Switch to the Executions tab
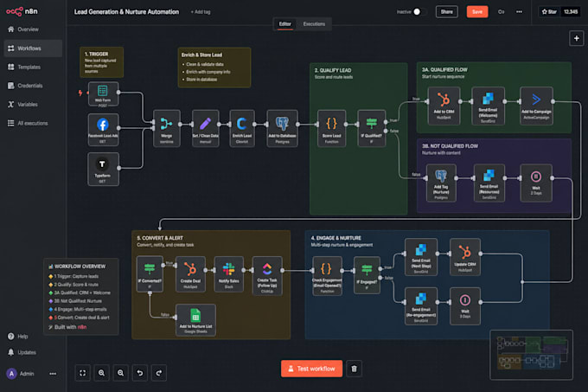This screenshot has height=392, width=588. [314, 24]
